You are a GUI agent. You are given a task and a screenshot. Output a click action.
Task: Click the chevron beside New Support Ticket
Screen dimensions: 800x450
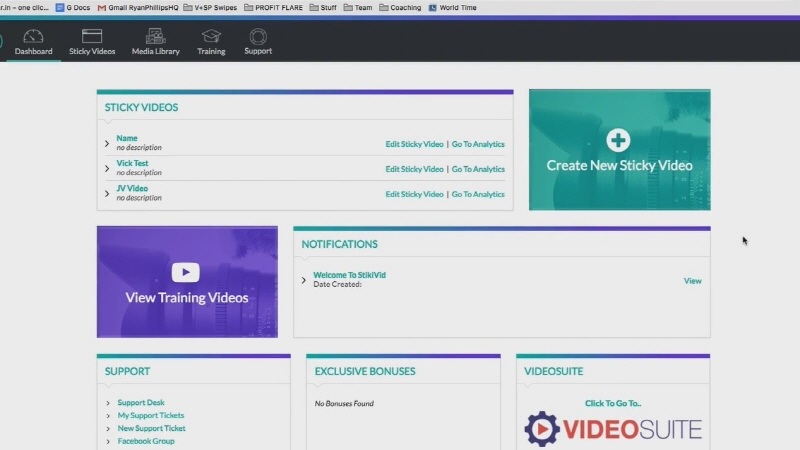[108, 429]
